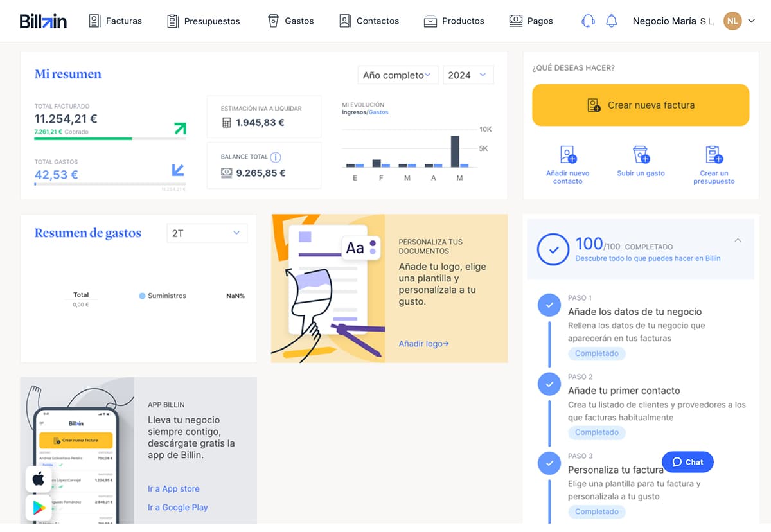
Task: Open the 2T quarter dropdown
Action: point(207,233)
